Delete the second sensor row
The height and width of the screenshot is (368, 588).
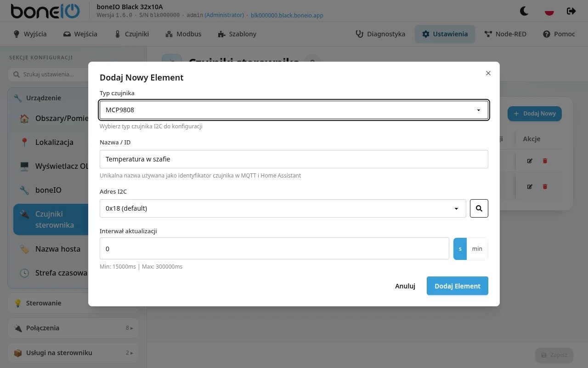pos(545,186)
